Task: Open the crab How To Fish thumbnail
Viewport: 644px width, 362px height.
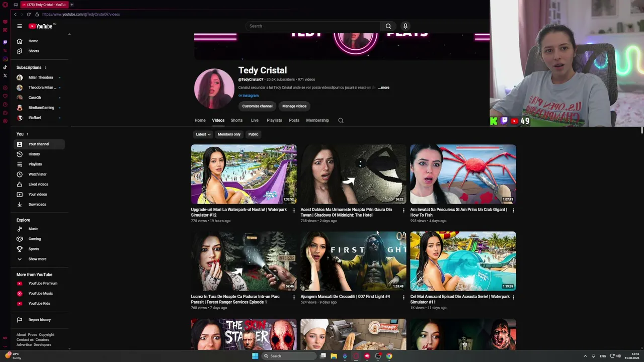Action: (463, 174)
